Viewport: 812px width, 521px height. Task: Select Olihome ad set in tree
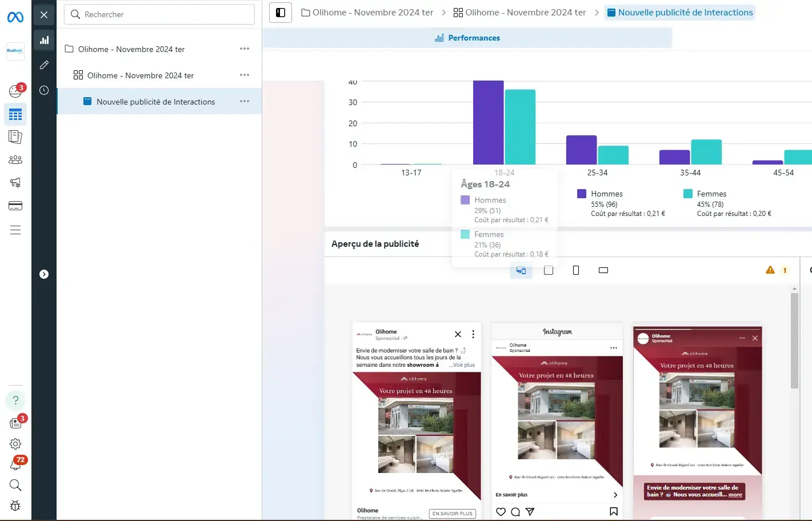[140, 75]
